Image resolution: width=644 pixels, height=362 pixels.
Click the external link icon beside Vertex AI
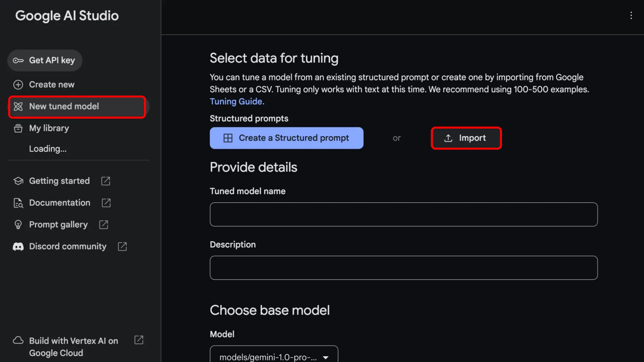[139, 340]
